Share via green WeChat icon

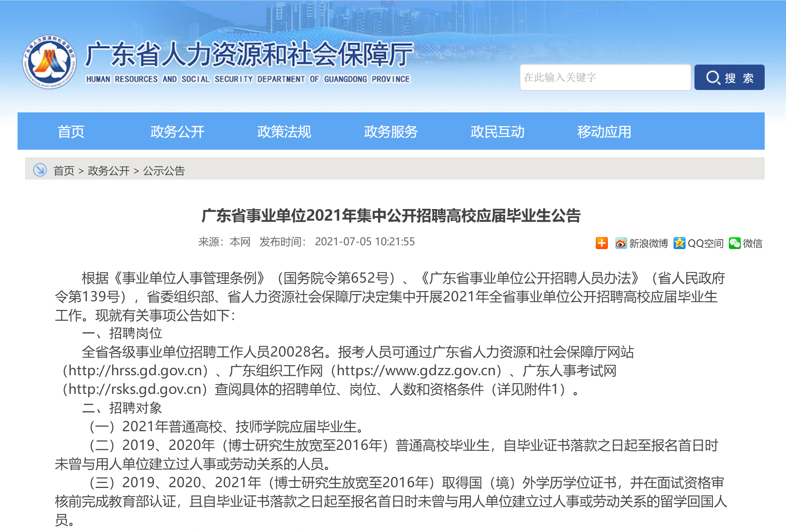click(x=734, y=243)
